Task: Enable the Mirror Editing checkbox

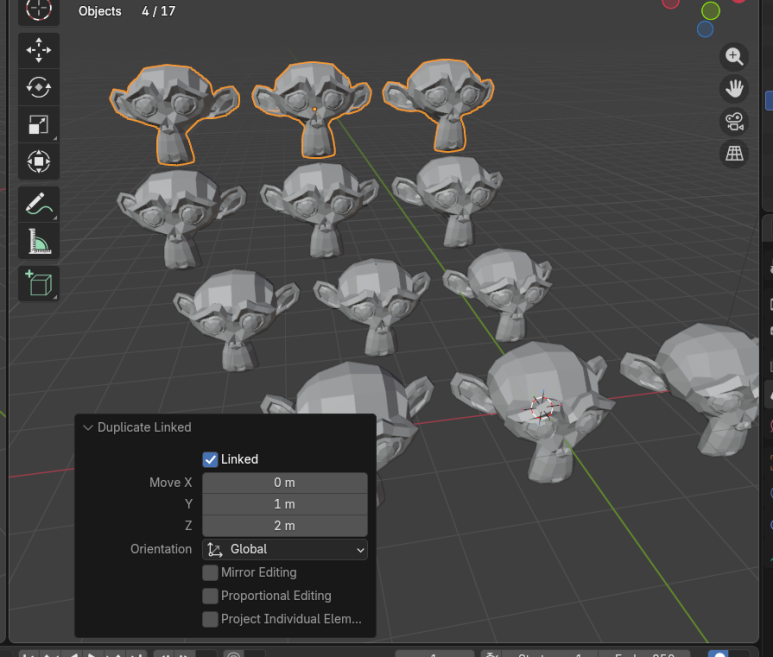Action: pyautogui.click(x=210, y=573)
